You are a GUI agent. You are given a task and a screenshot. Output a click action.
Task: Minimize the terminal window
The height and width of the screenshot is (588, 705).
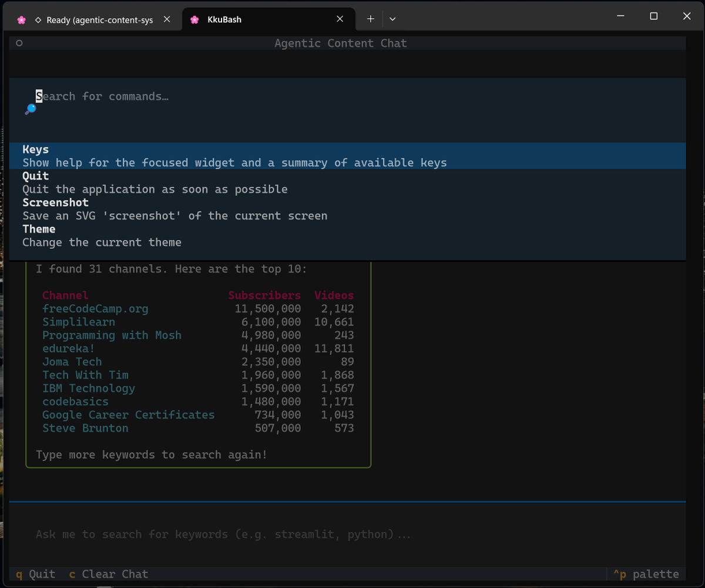pyautogui.click(x=621, y=16)
